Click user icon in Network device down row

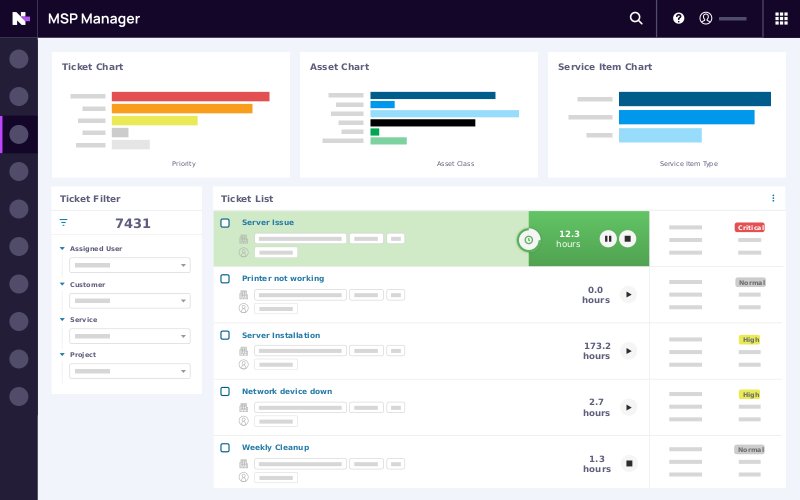pos(243,421)
